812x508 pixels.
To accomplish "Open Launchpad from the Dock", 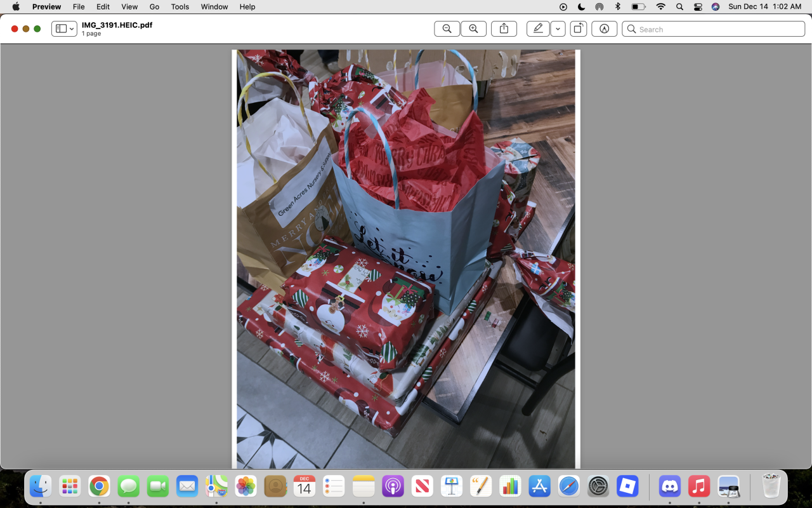I will point(70,487).
